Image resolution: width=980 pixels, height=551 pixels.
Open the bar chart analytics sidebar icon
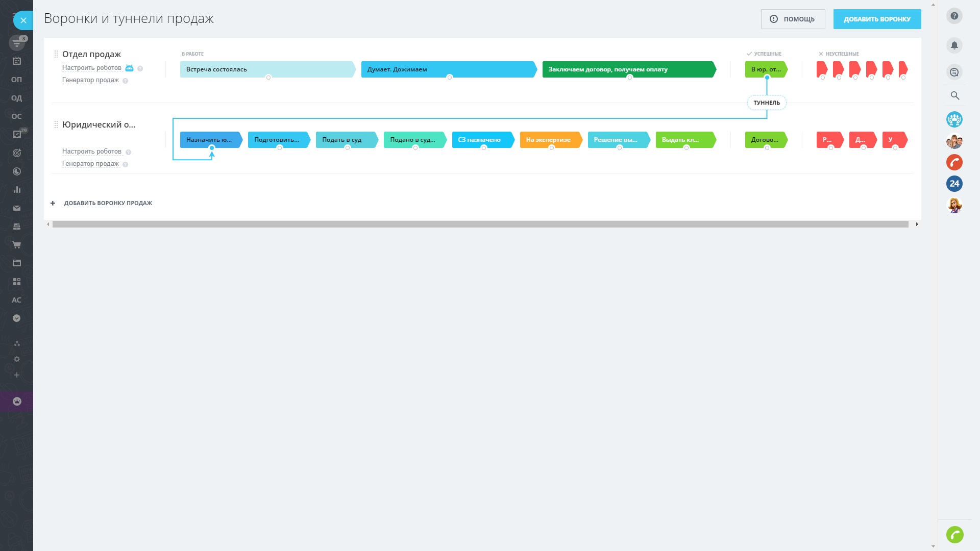[16, 190]
